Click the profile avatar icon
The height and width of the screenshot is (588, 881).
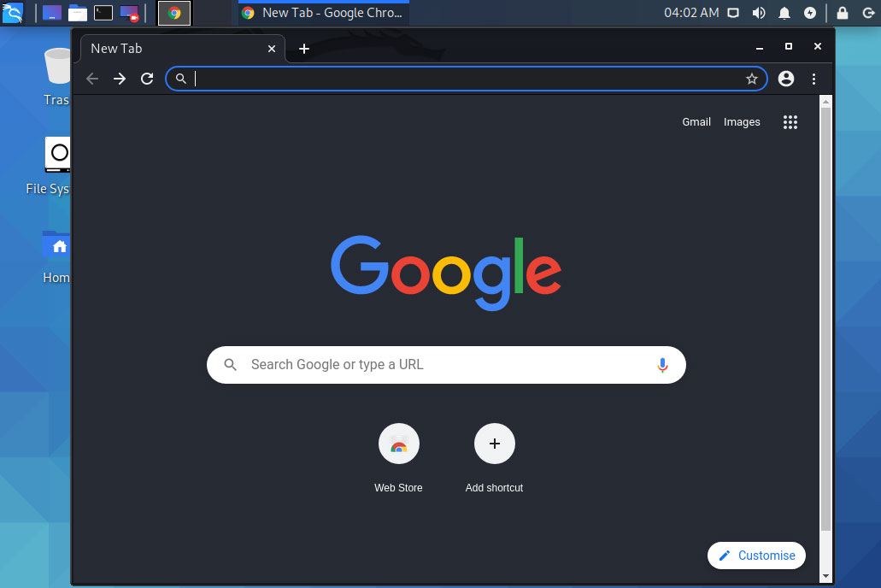pyautogui.click(x=785, y=78)
